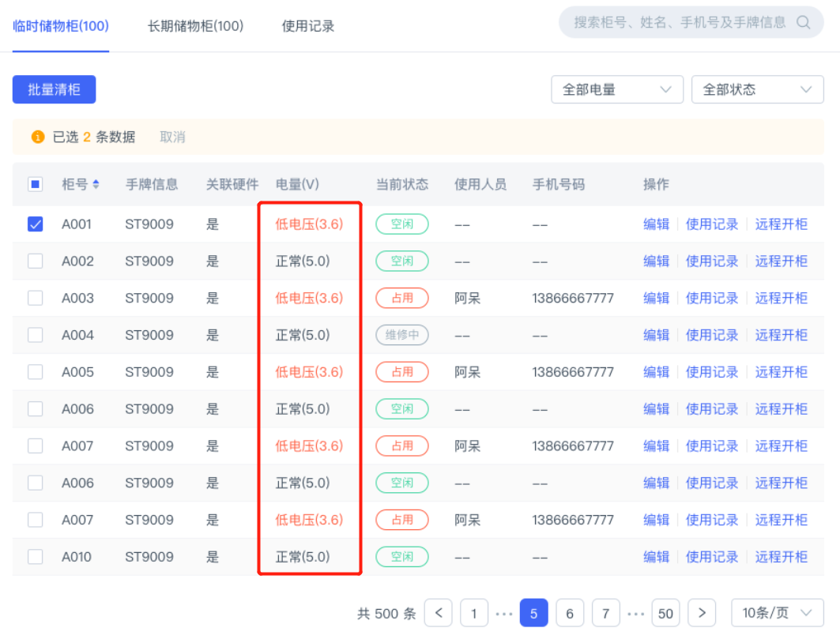The width and height of the screenshot is (840, 643).
Task: Switch to 长期储物柜(100) tab
Action: (x=195, y=26)
